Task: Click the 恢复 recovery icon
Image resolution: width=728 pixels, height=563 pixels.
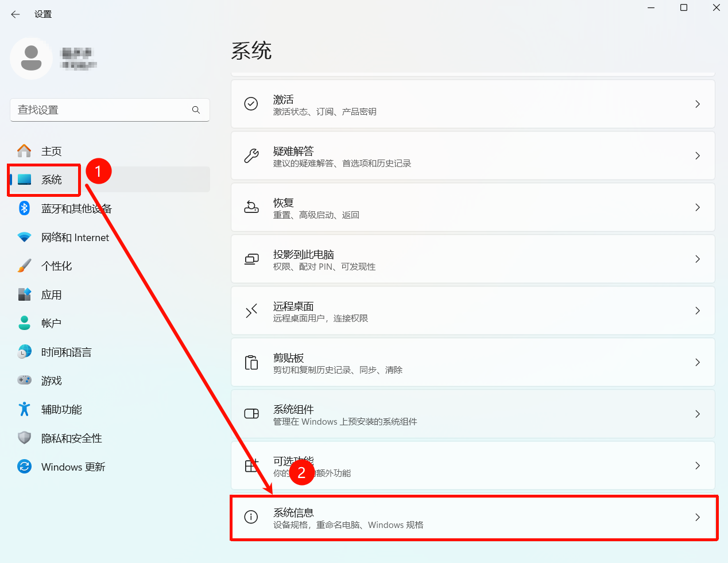Action: click(x=251, y=207)
